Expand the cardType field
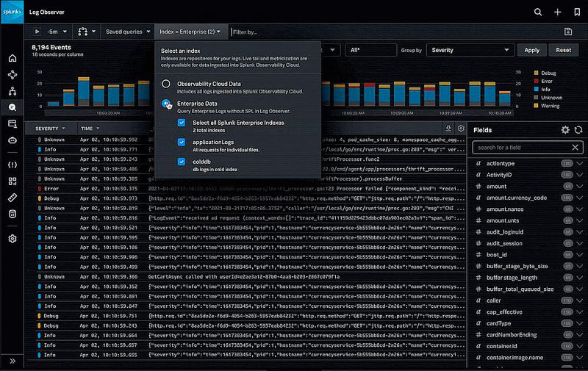 [580, 324]
